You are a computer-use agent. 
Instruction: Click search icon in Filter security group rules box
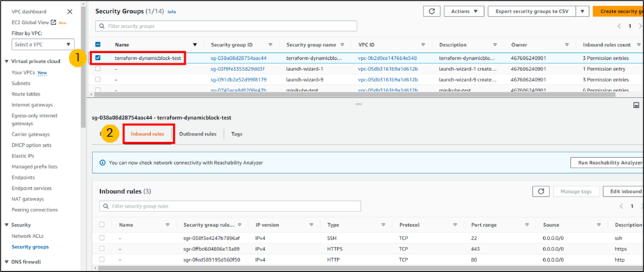pos(106,206)
